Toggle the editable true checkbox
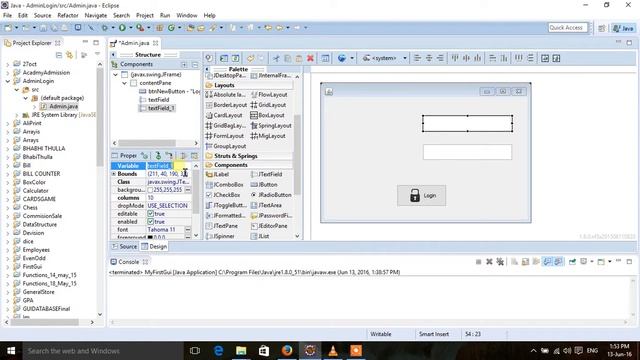This screenshot has width=640, height=360. (x=151, y=213)
